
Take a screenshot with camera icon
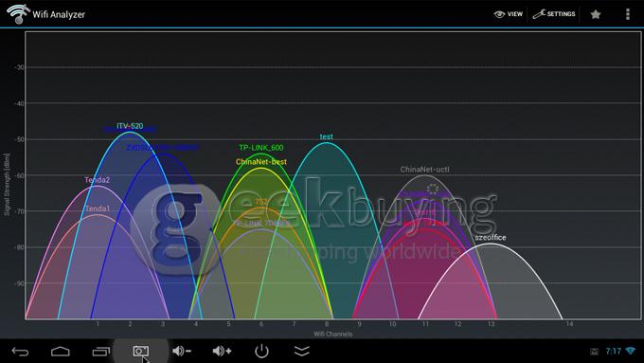point(141,351)
